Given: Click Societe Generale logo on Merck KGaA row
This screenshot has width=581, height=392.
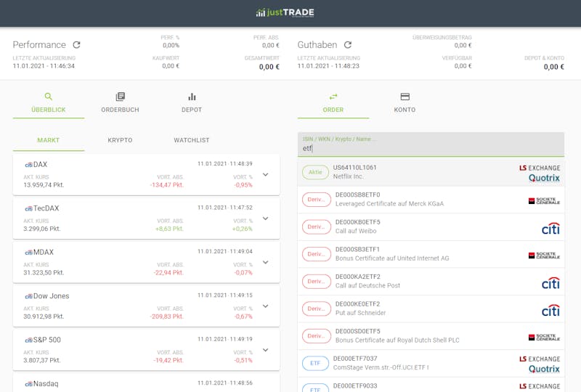Looking at the screenshot, I should (544, 201).
